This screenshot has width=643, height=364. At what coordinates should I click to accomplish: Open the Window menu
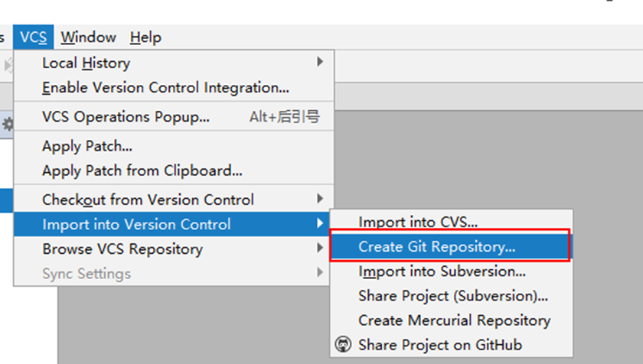89,37
